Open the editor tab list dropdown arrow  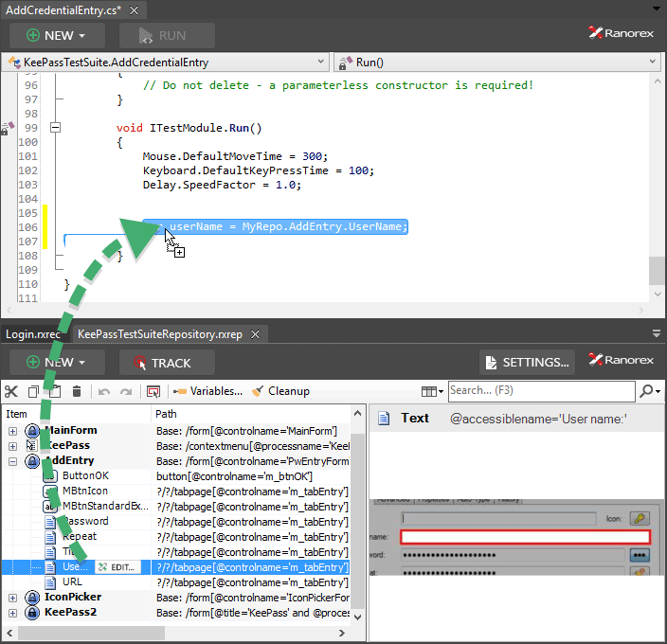657,9
